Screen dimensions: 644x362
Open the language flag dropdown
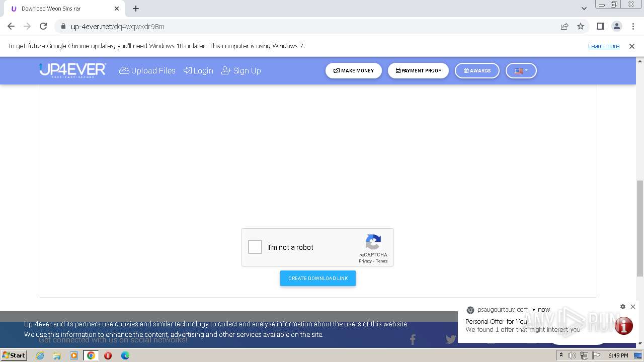point(521,71)
